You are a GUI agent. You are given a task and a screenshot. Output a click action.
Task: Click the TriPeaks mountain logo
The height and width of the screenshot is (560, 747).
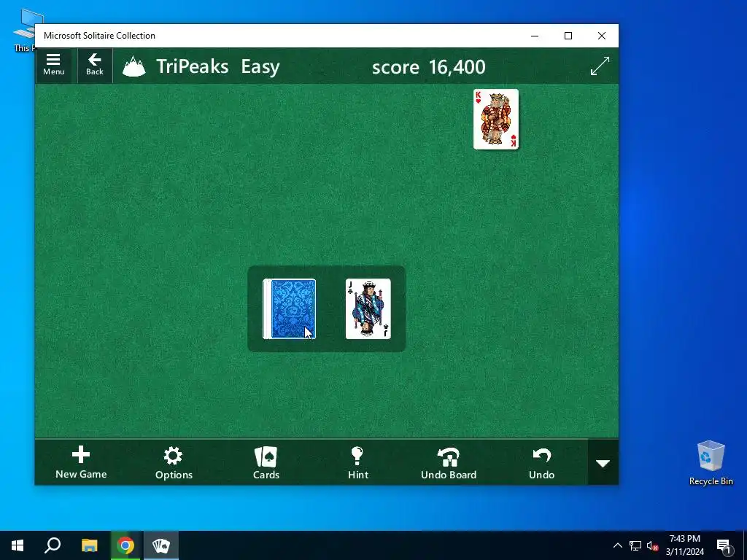point(134,66)
